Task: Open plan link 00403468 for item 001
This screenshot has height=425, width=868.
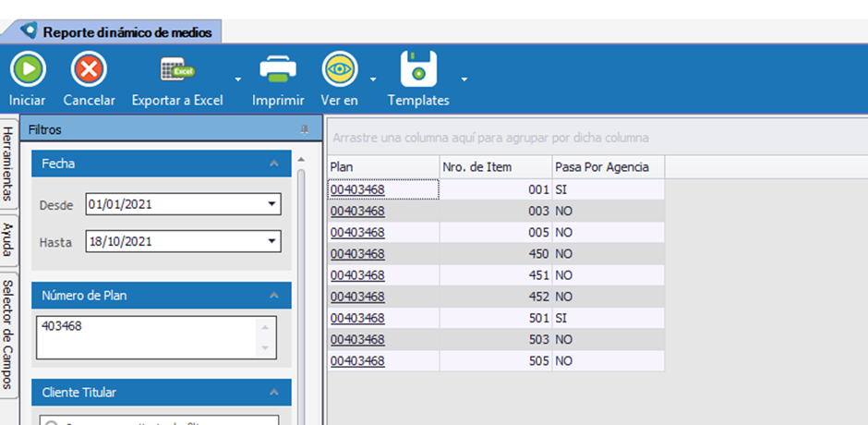Action: point(356,189)
